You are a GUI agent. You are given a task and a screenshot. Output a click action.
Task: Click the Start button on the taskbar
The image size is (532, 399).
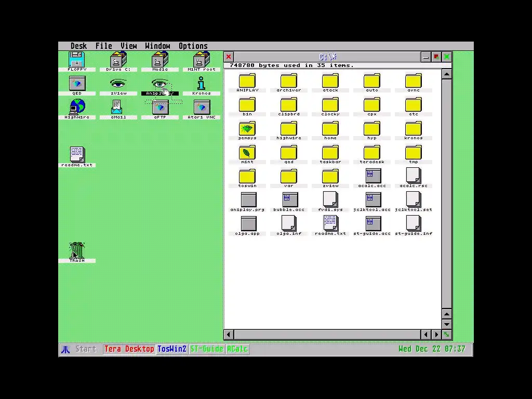pyautogui.click(x=86, y=349)
